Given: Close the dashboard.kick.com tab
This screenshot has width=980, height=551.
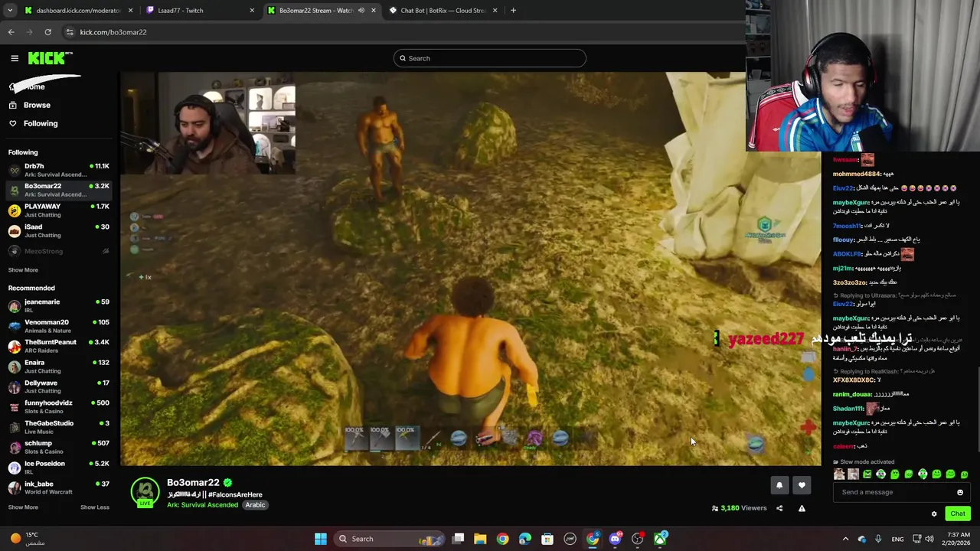Looking at the screenshot, I should tap(130, 11).
